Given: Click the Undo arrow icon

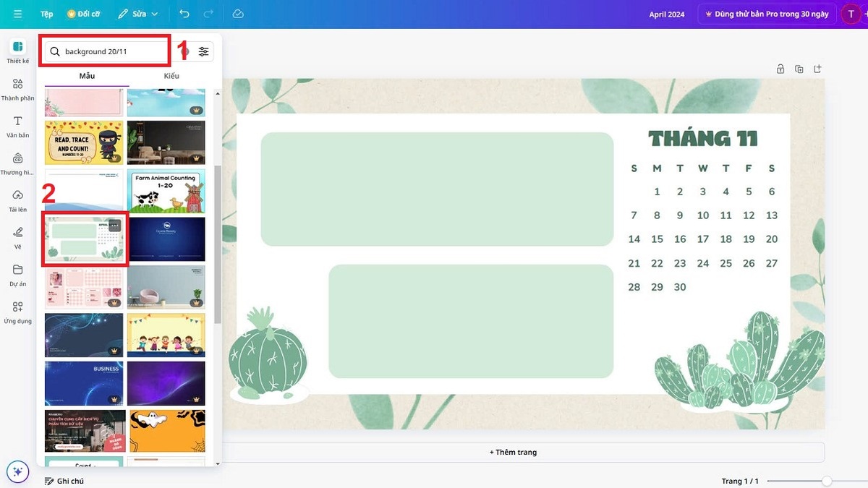Looking at the screenshot, I should [183, 13].
